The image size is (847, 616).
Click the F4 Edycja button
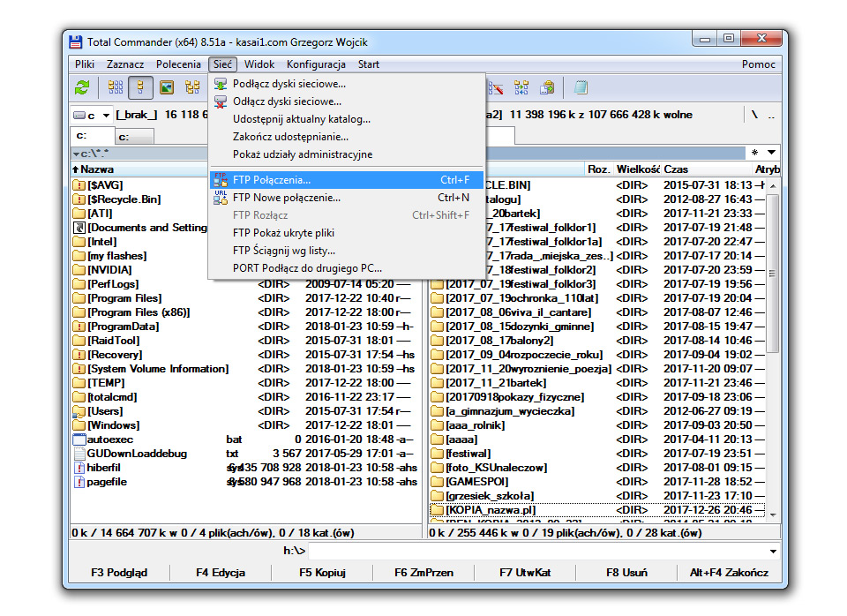point(221,572)
